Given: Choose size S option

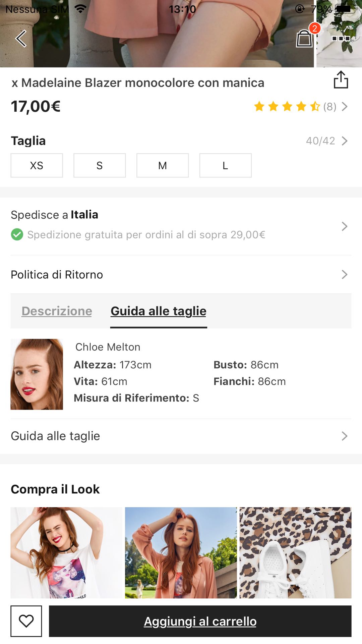Looking at the screenshot, I should coord(100,165).
